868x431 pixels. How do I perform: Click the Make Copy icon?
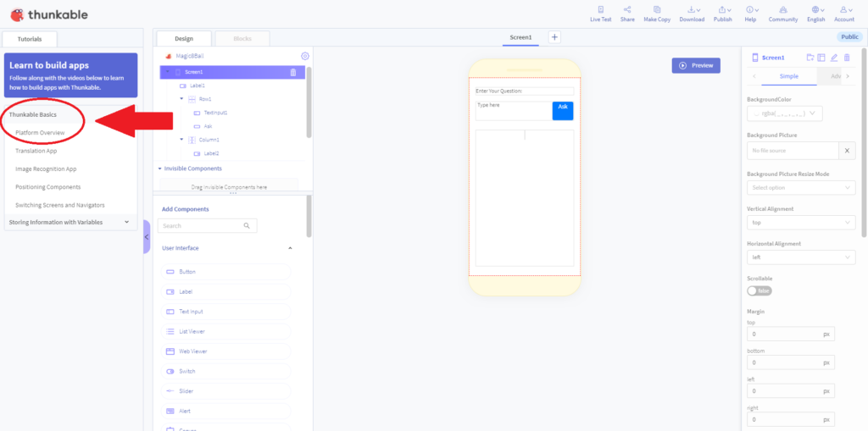coord(657,10)
